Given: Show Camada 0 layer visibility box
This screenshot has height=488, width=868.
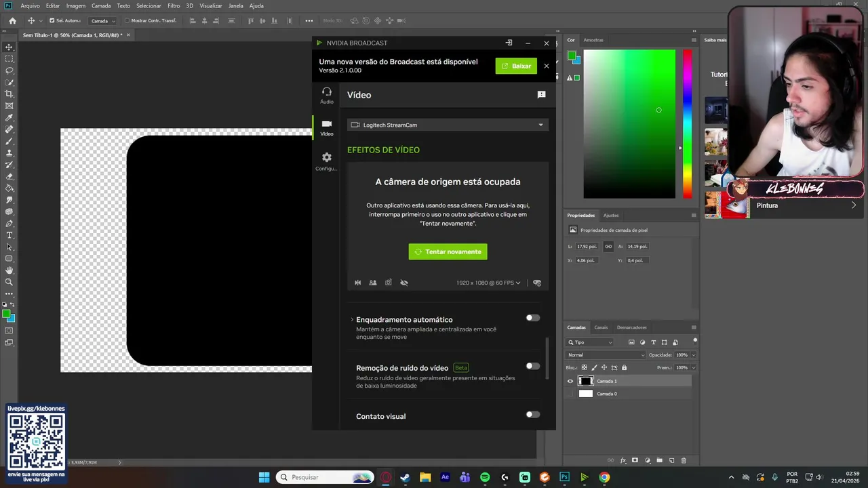Looking at the screenshot, I should pos(570,394).
